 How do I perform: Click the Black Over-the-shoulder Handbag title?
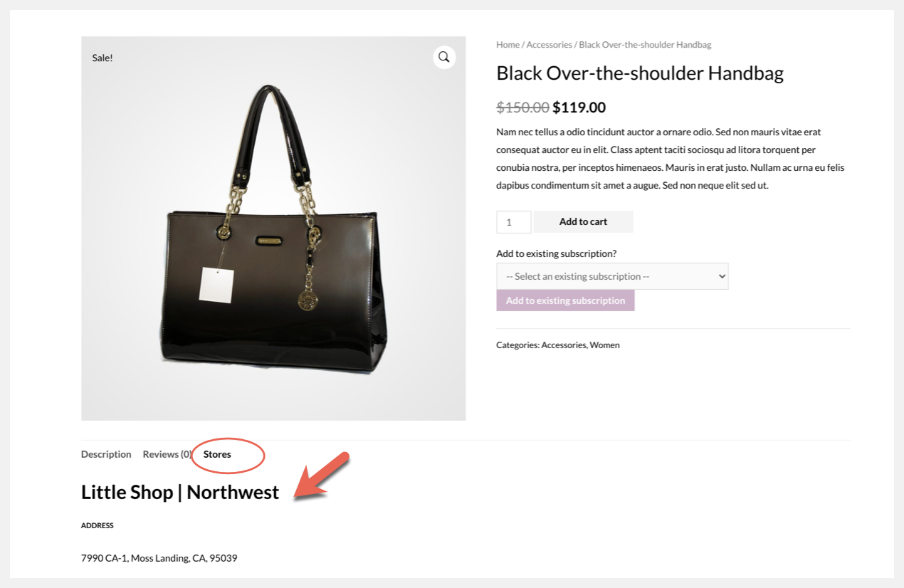coord(639,73)
